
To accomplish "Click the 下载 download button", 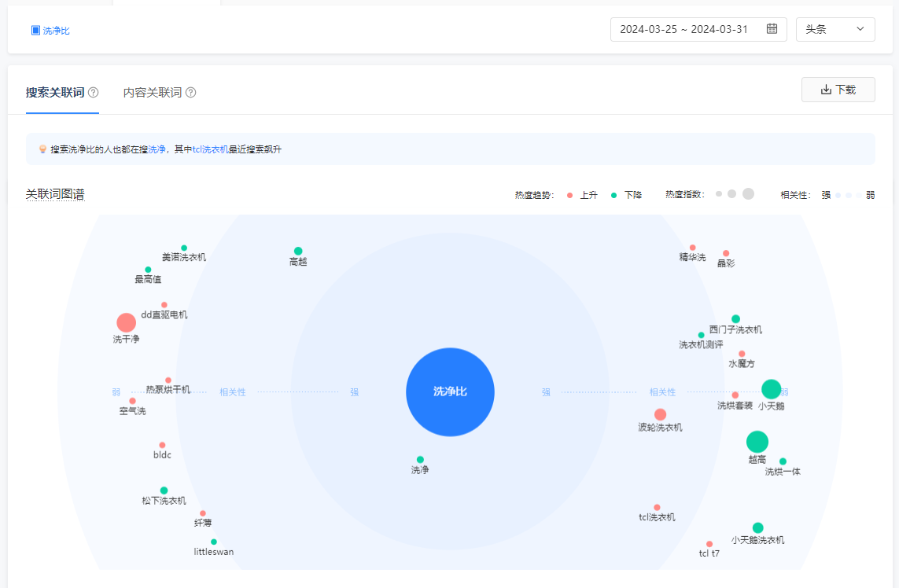I will [x=838, y=90].
